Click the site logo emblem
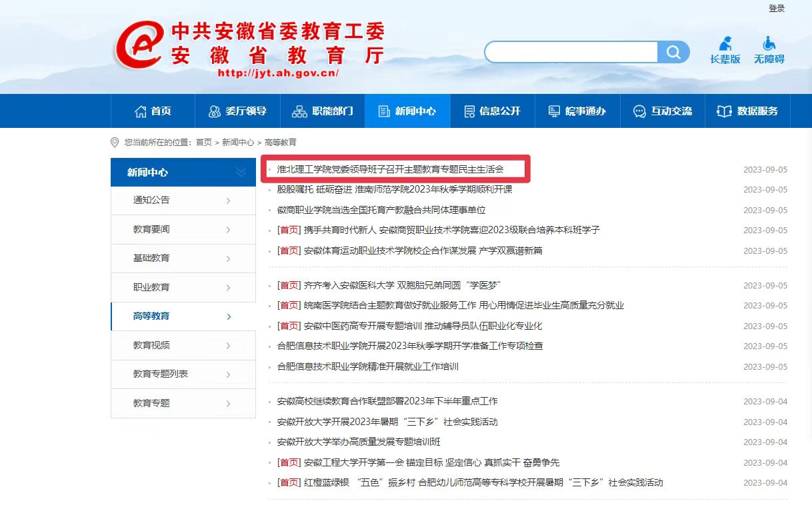This screenshot has height=511, width=812. (x=139, y=45)
